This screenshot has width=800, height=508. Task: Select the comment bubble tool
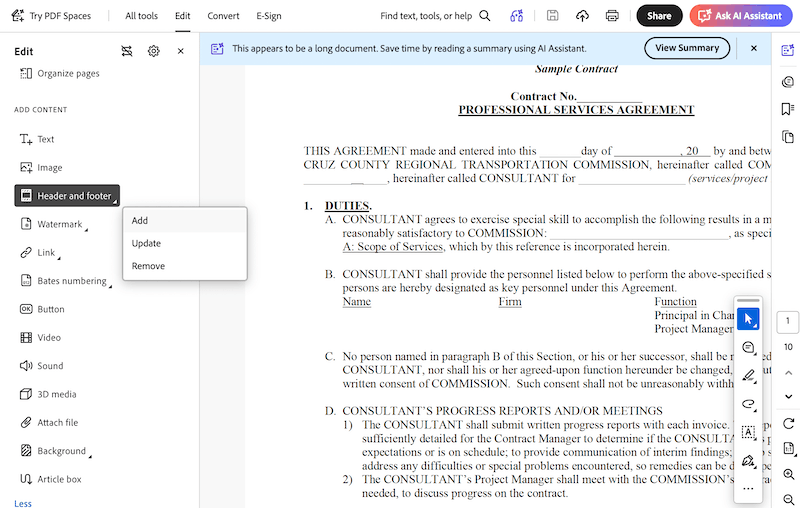pyautogui.click(x=748, y=348)
